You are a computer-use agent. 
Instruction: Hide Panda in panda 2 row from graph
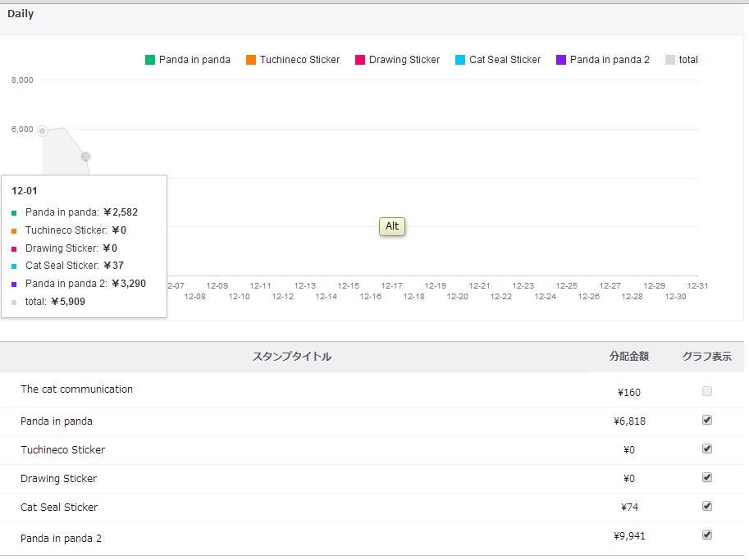pyautogui.click(x=707, y=535)
